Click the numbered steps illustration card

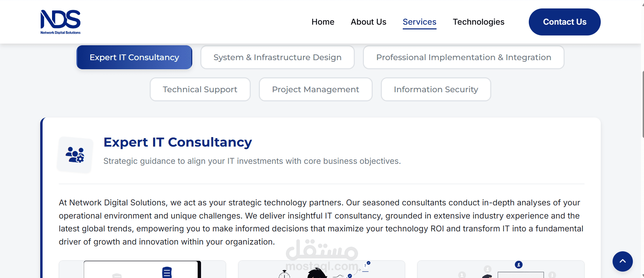[x=500, y=270]
